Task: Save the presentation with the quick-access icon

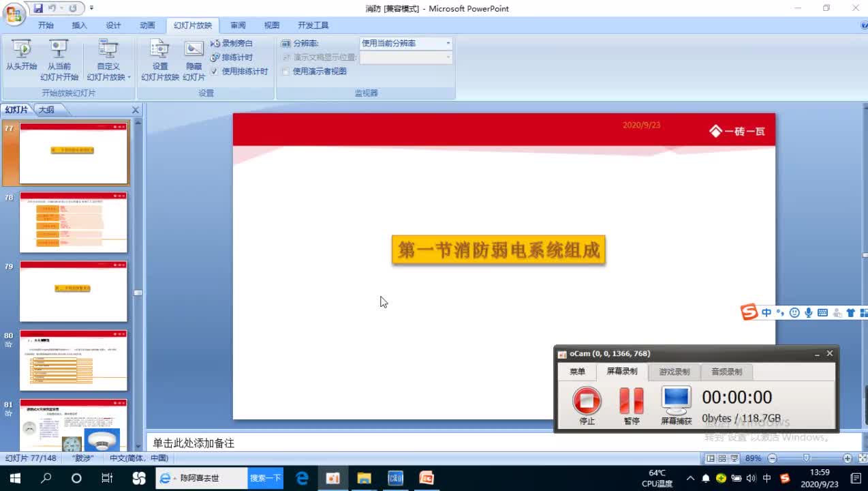Action: tap(38, 9)
